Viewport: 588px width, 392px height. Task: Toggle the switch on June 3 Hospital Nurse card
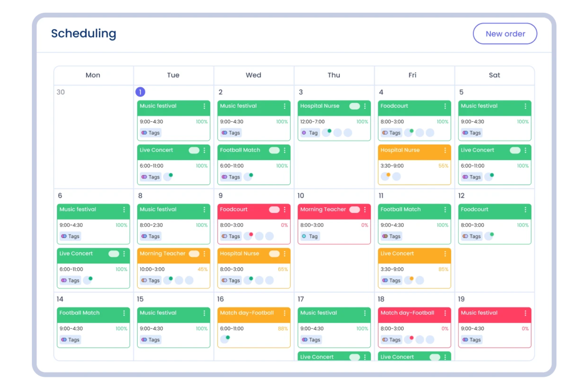354,106
